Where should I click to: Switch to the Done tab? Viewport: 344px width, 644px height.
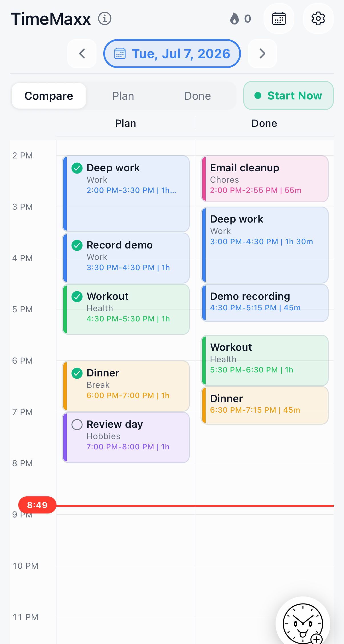point(197,96)
